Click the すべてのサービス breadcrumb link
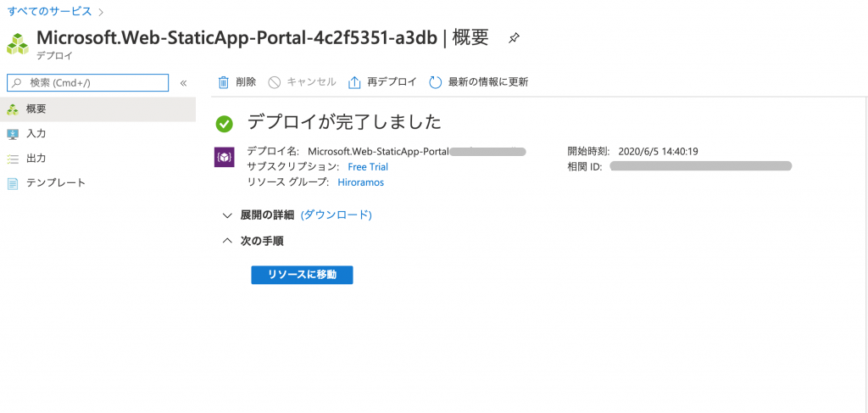Image resolution: width=868 pixels, height=413 pixels. pos(49,11)
